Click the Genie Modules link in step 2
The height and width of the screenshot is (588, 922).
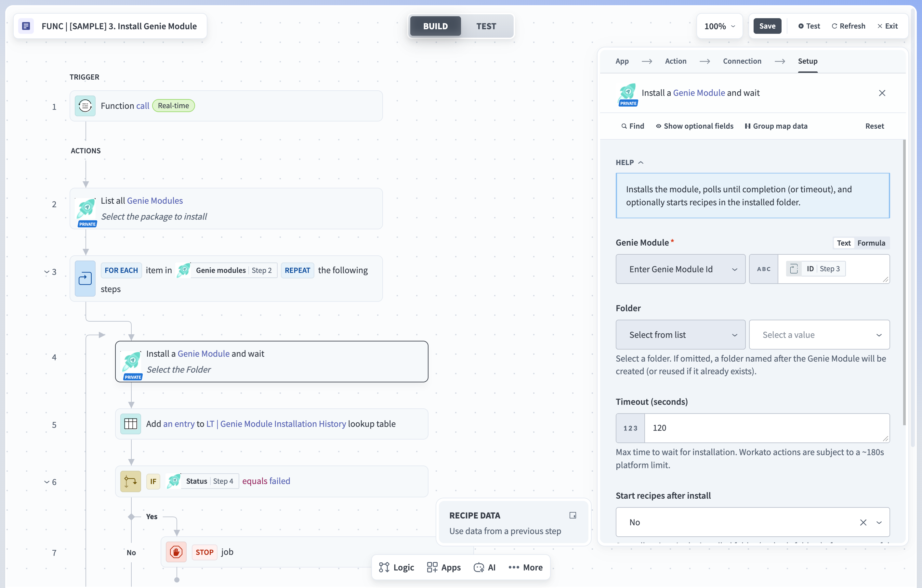click(x=155, y=200)
